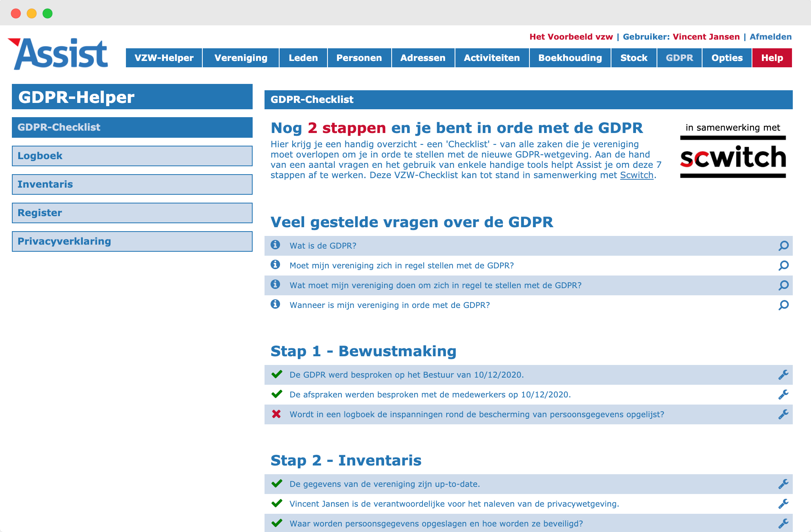Click green checkmark on 'gegevens van de vereniging' row

277,483
